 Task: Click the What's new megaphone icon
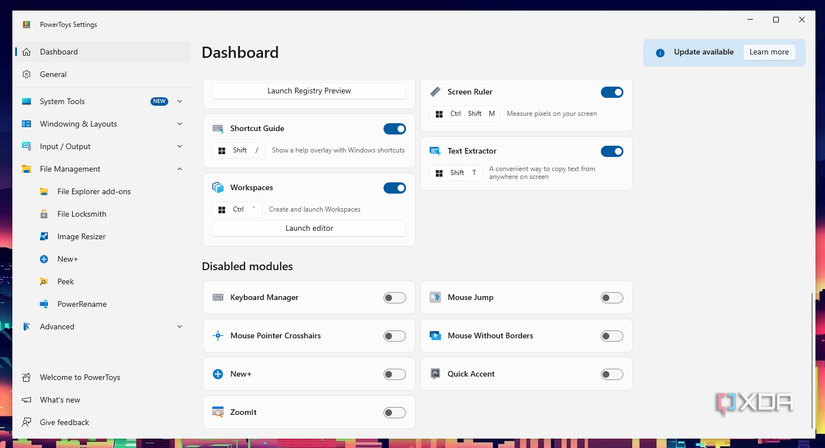tap(26, 400)
